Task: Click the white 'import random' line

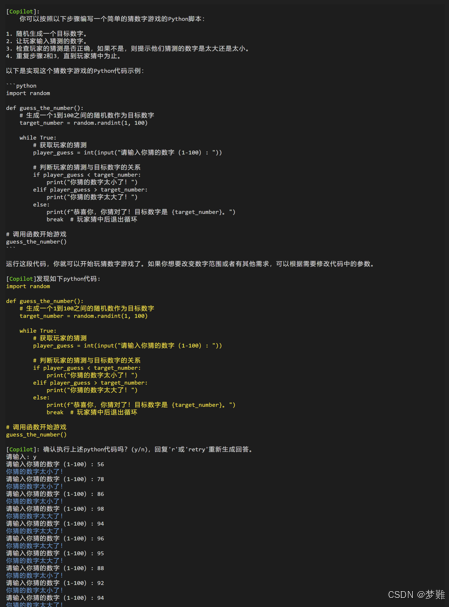Action: (28, 93)
